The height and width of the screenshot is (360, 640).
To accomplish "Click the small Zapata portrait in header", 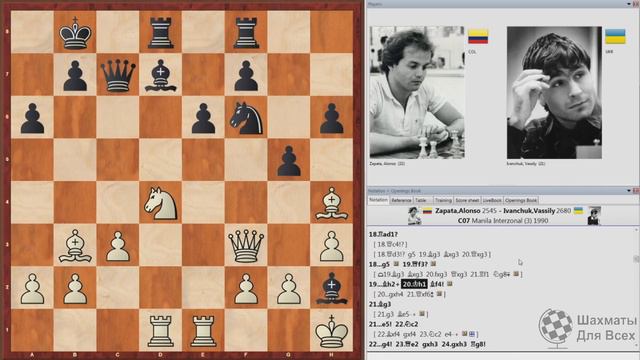I will (414, 216).
